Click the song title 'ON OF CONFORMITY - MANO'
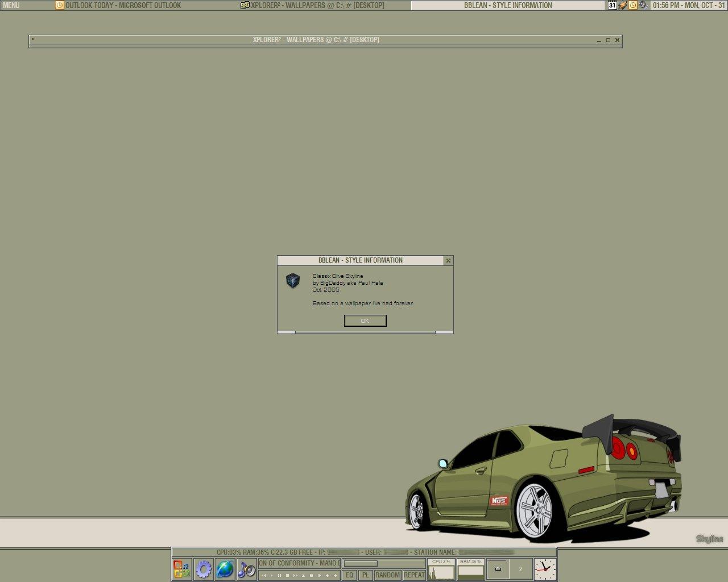 click(299, 563)
